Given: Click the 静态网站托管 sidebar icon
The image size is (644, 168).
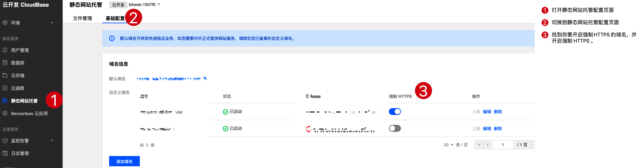Looking at the screenshot, I should tap(5, 101).
